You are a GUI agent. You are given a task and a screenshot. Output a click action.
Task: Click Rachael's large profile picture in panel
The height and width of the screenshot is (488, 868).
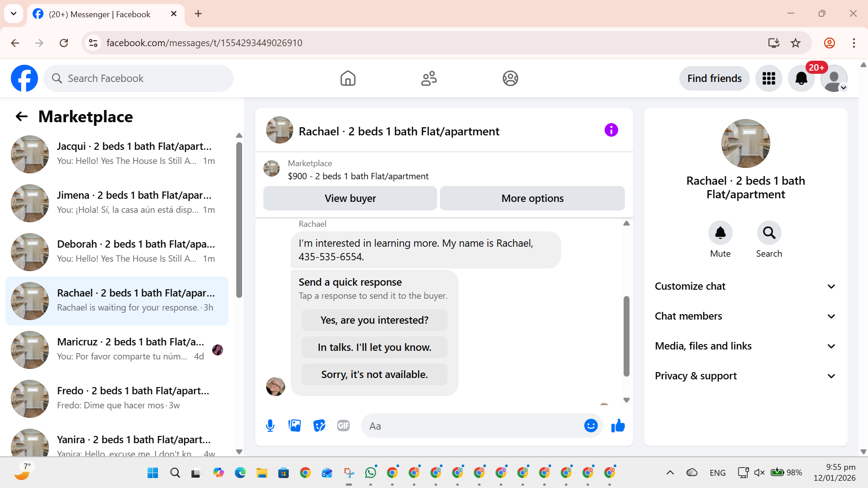click(x=745, y=144)
